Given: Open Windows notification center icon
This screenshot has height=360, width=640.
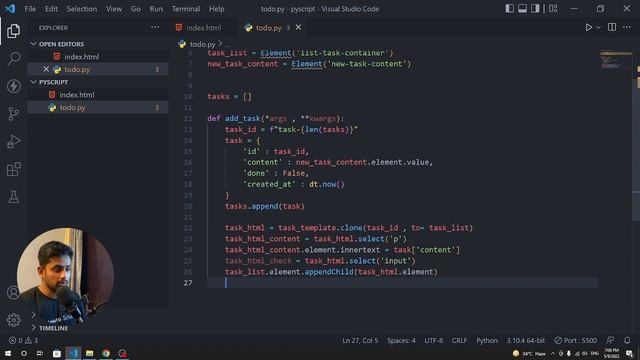Looking at the screenshot, I should [630, 353].
